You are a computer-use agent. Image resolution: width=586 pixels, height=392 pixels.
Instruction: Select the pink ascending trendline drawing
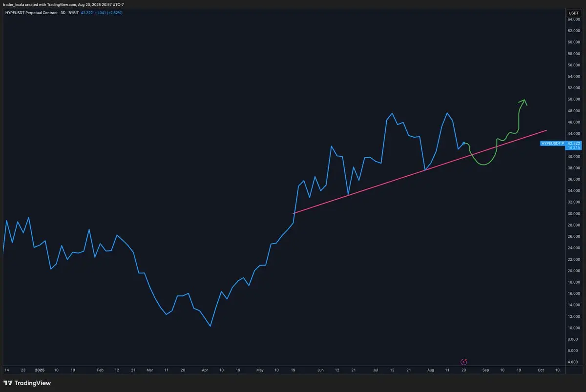[x=420, y=172]
